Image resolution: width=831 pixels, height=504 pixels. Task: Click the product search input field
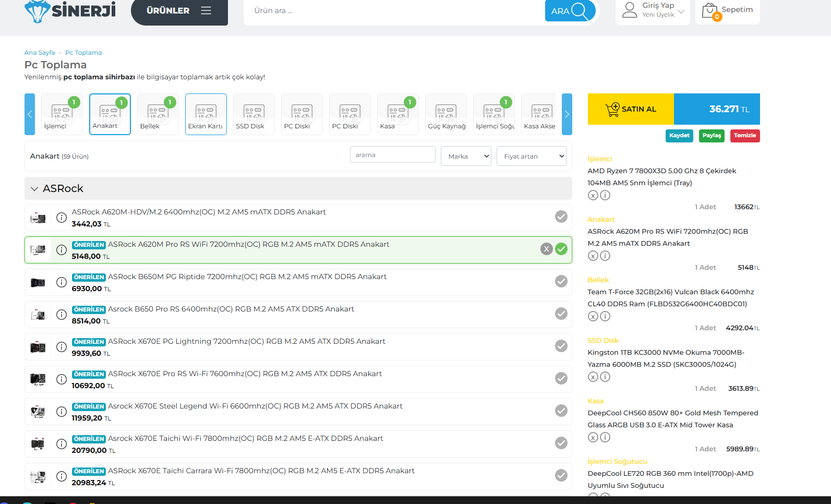pos(394,11)
